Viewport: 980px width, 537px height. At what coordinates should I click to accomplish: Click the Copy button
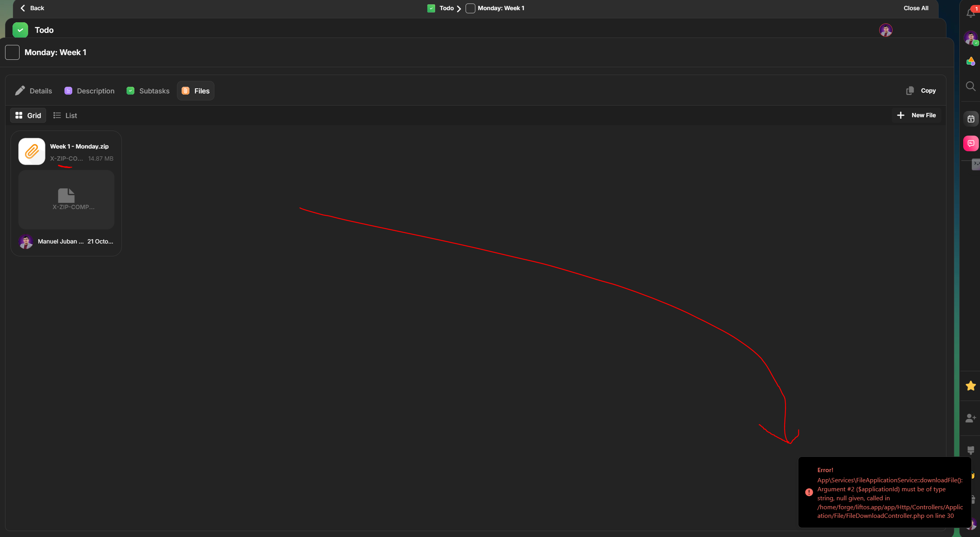coord(921,91)
